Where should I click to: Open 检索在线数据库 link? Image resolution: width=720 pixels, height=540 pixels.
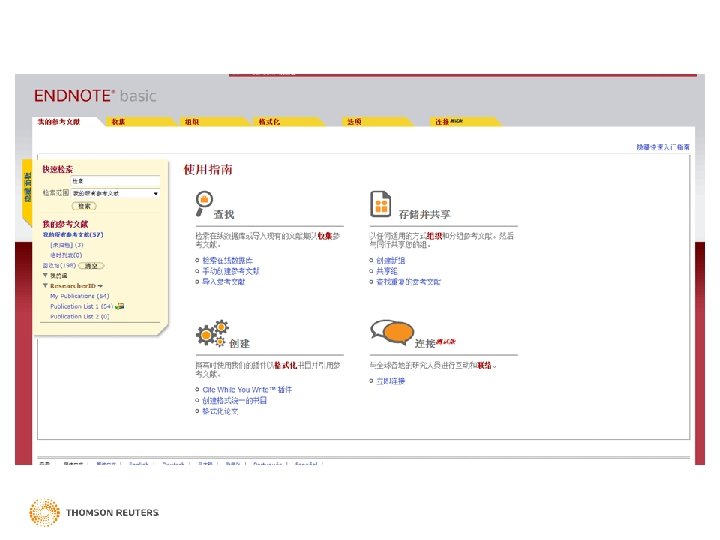pyautogui.click(x=227, y=260)
